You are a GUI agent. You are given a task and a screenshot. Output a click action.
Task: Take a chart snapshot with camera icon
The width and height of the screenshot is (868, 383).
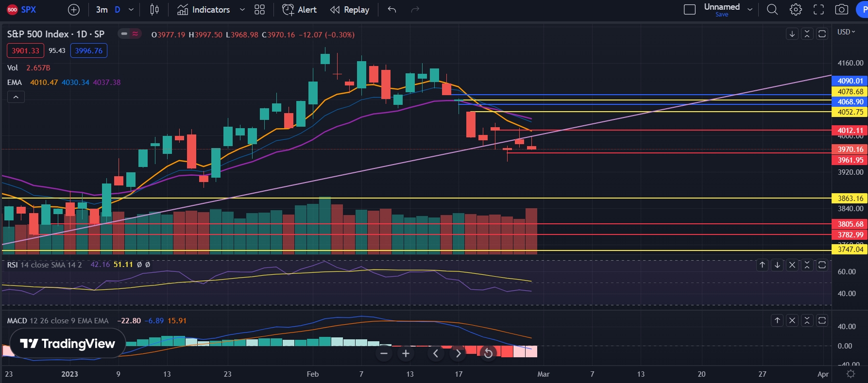(x=842, y=10)
